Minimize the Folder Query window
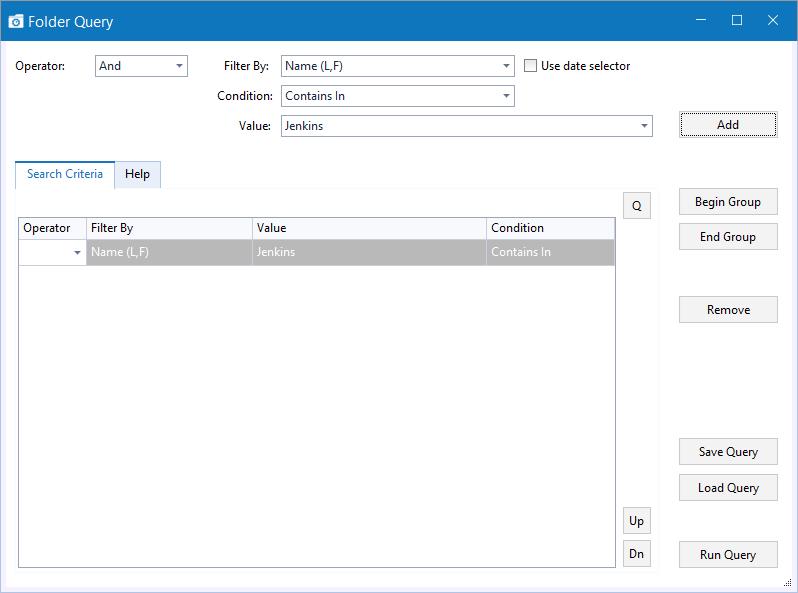This screenshot has height=593, width=798. tap(701, 20)
